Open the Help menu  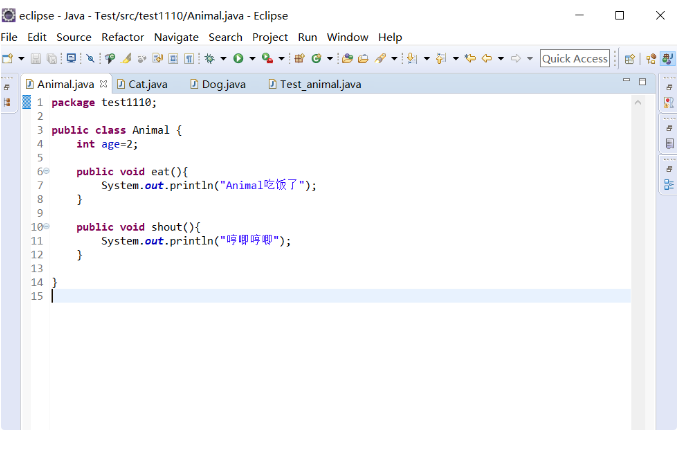tap(390, 37)
